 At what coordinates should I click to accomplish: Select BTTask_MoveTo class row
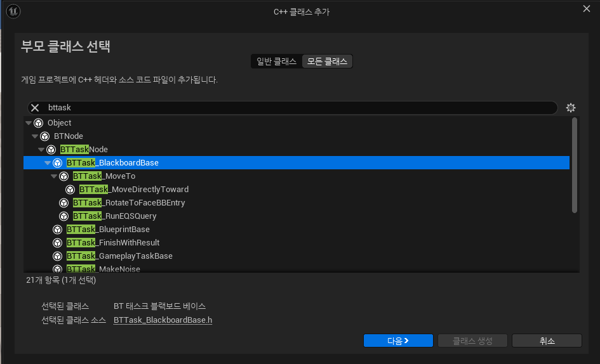click(297, 176)
